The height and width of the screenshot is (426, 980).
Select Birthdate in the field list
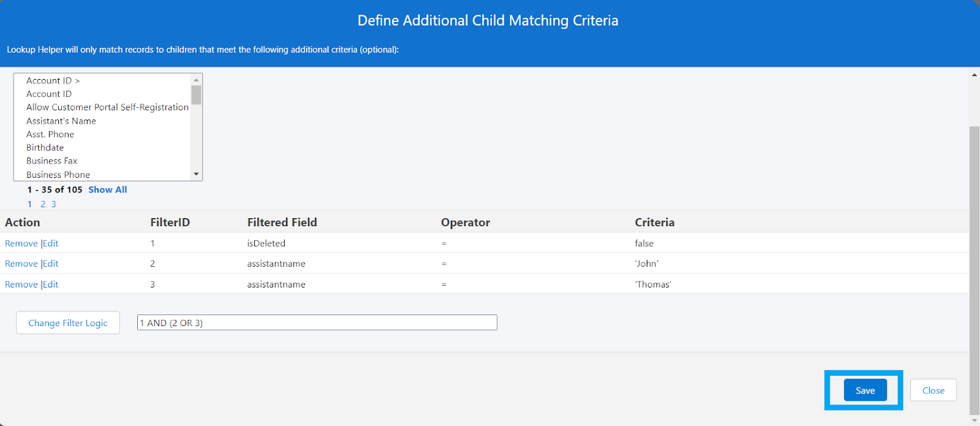click(45, 148)
